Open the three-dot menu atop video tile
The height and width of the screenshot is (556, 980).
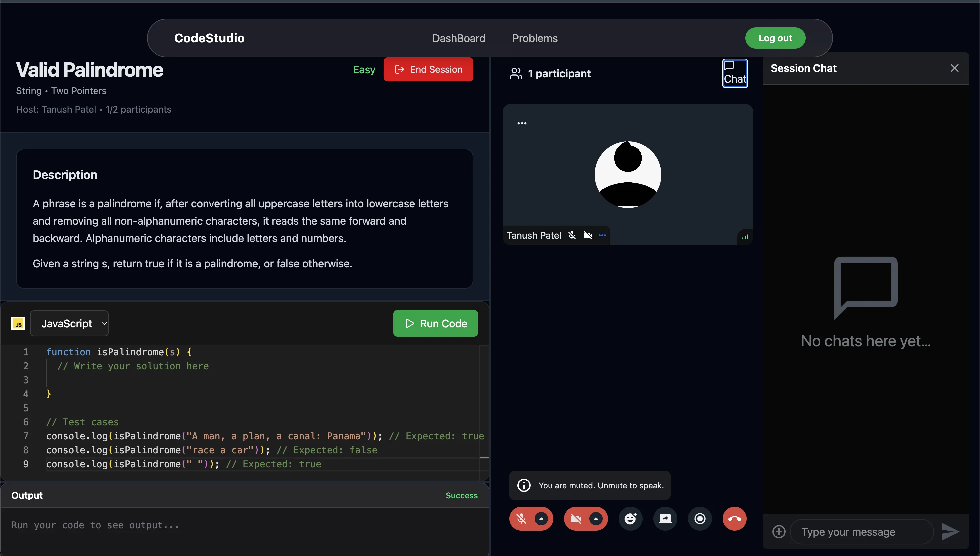click(x=522, y=123)
